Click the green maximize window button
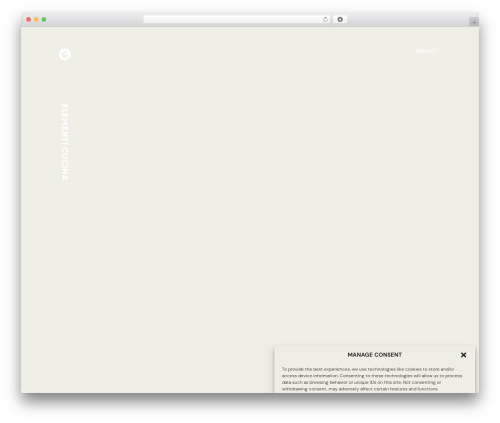This screenshot has width=500, height=423. [x=44, y=20]
